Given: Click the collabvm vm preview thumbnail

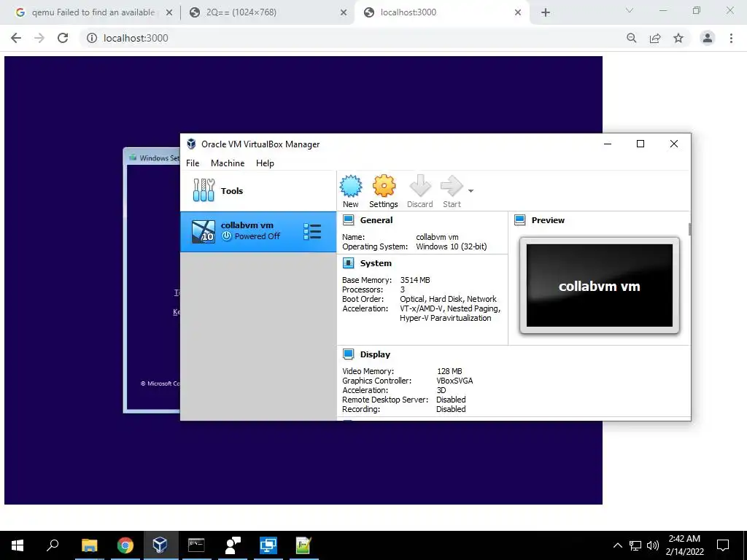Looking at the screenshot, I should point(600,286).
